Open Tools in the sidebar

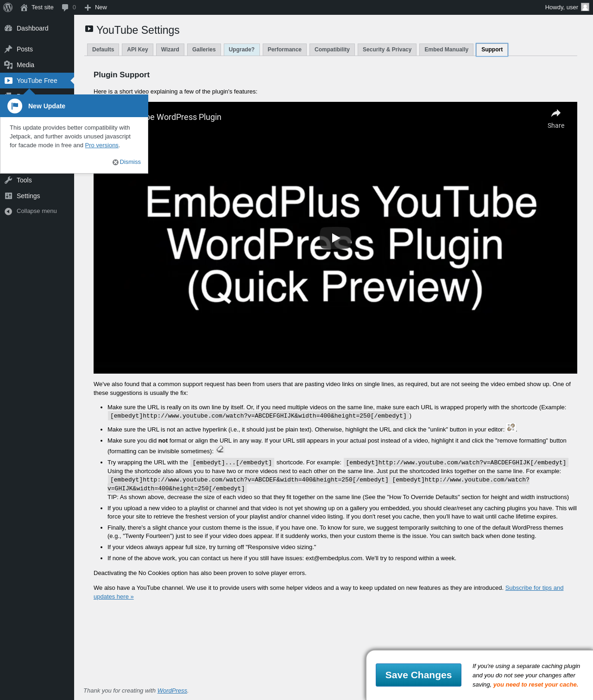click(x=37, y=180)
